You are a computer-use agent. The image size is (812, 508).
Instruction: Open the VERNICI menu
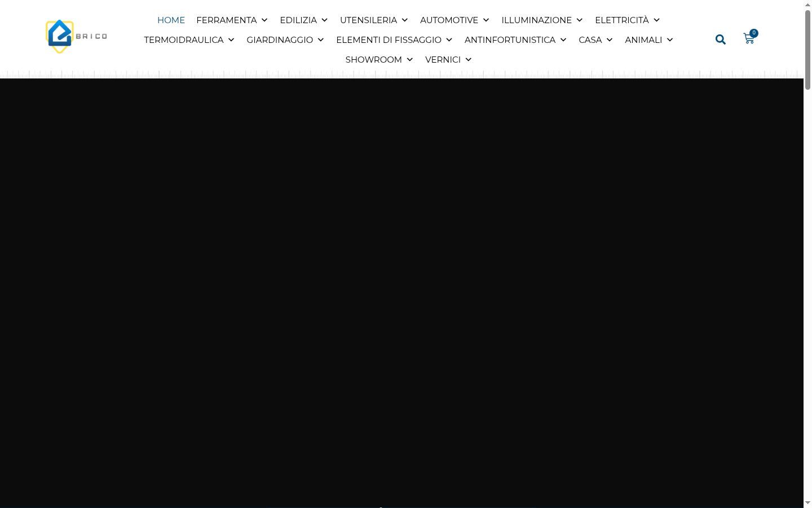pyautogui.click(x=443, y=59)
